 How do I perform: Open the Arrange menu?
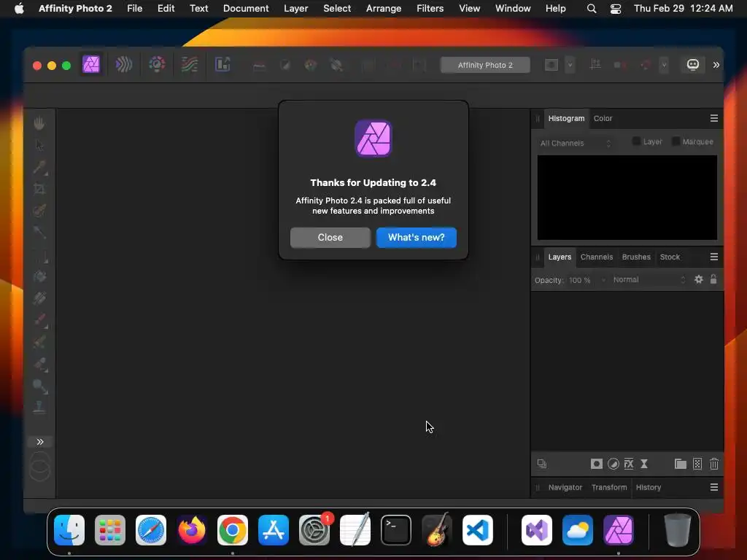(384, 8)
